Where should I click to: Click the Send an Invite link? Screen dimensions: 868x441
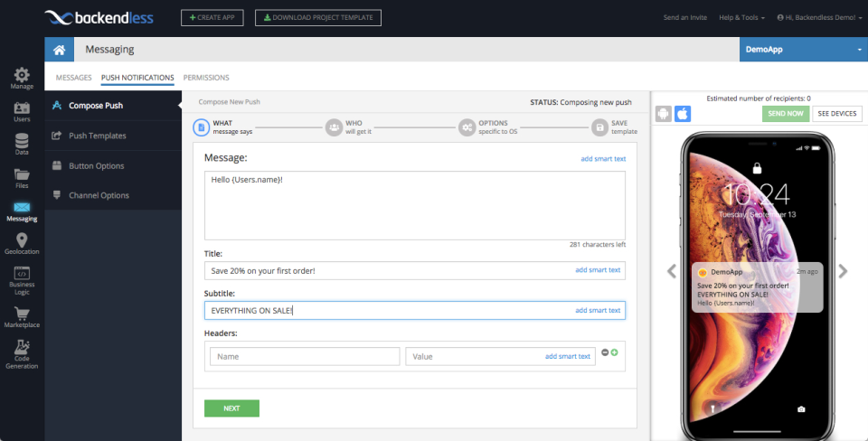pos(685,18)
